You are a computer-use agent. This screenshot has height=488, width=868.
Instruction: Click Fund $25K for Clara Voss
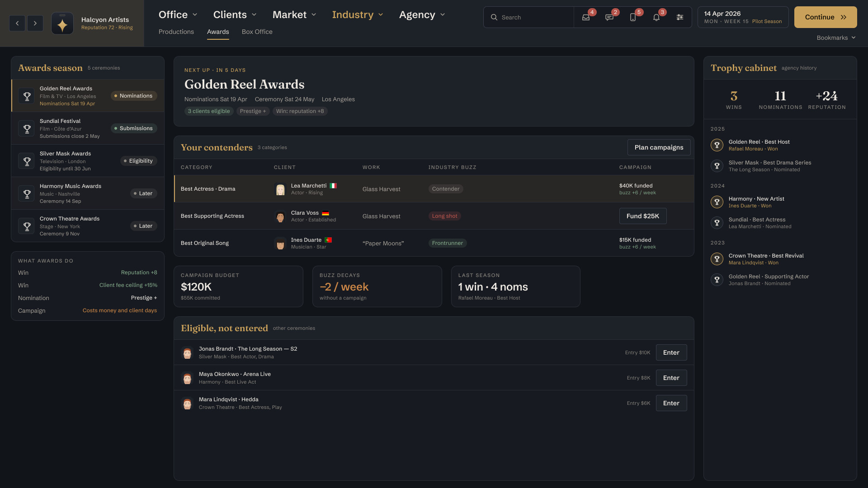(643, 216)
